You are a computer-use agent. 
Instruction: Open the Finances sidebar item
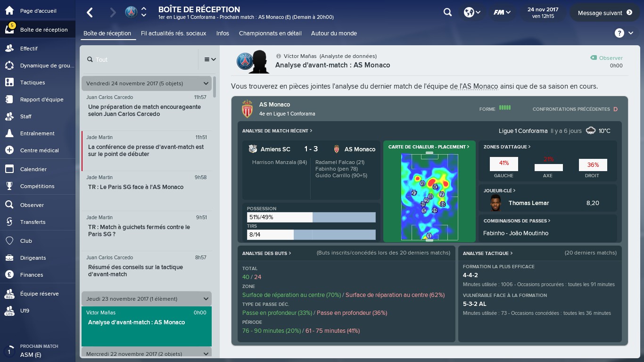32,275
